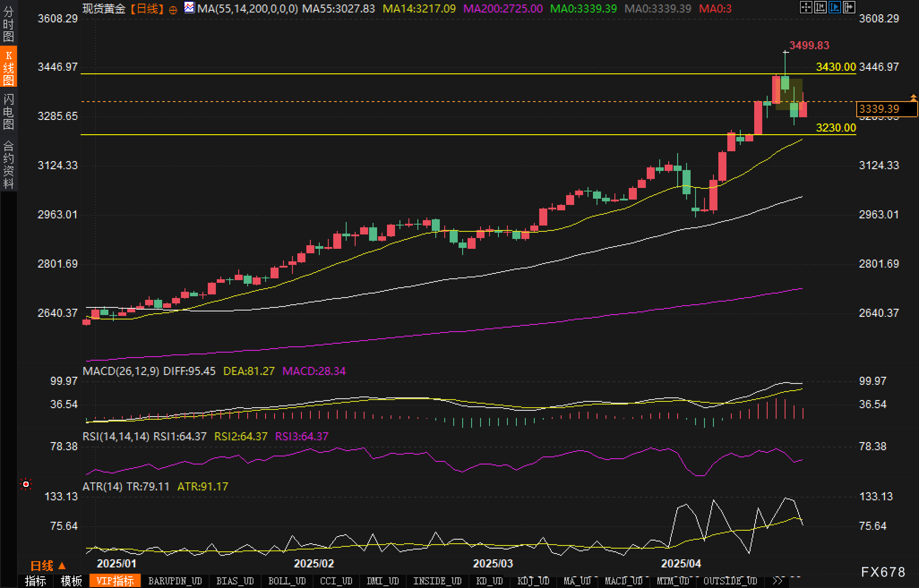Click orange up arrow at right price axis
The height and width of the screenshot is (588, 919).
point(913,97)
